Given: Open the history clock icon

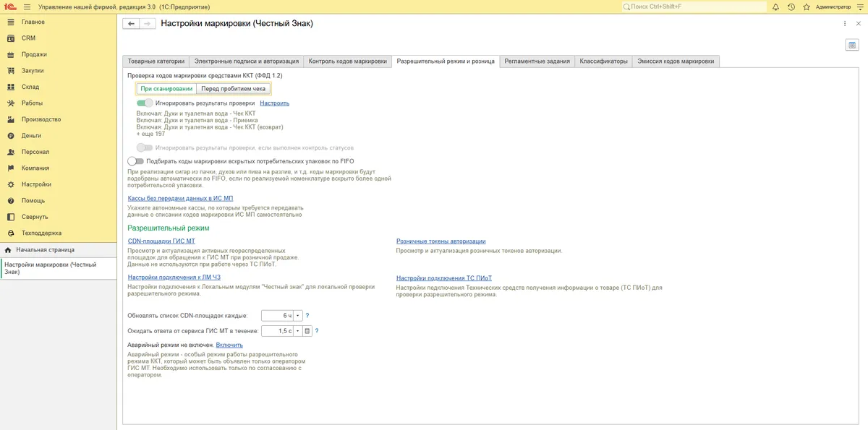Looking at the screenshot, I should point(791,7).
